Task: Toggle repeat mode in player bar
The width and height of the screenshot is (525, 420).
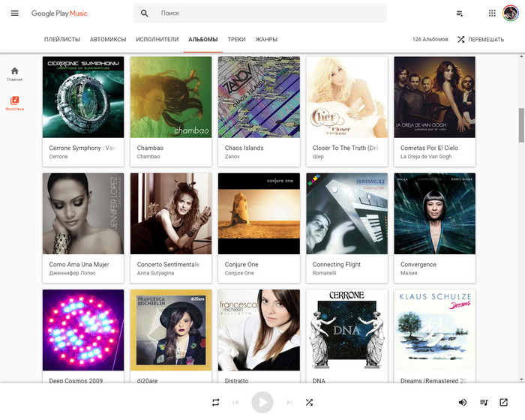Action: (215, 402)
